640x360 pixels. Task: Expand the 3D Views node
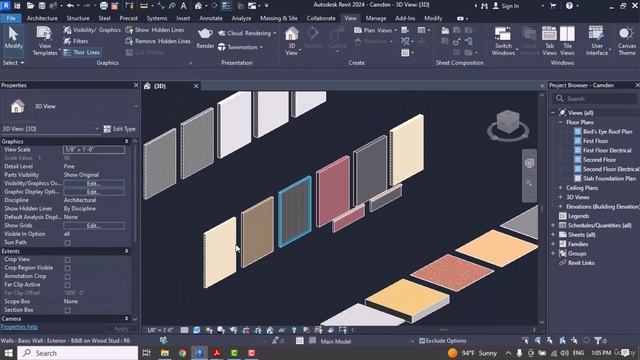pos(560,197)
